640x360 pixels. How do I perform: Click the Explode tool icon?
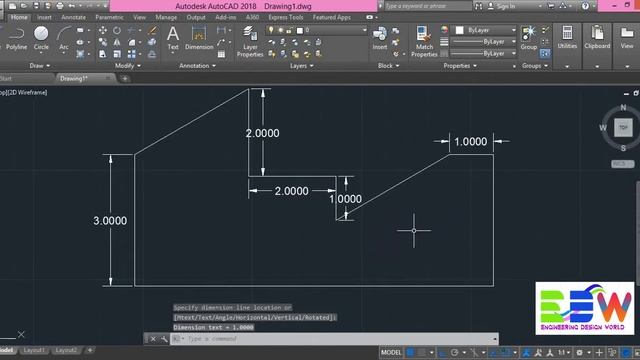152,42
